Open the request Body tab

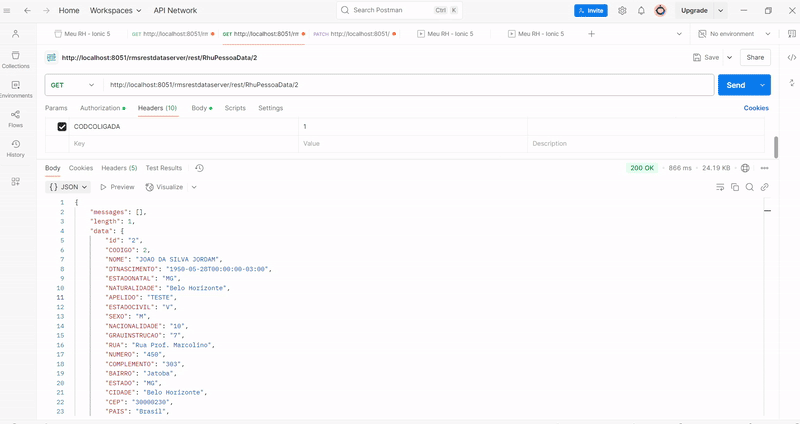pos(202,108)
